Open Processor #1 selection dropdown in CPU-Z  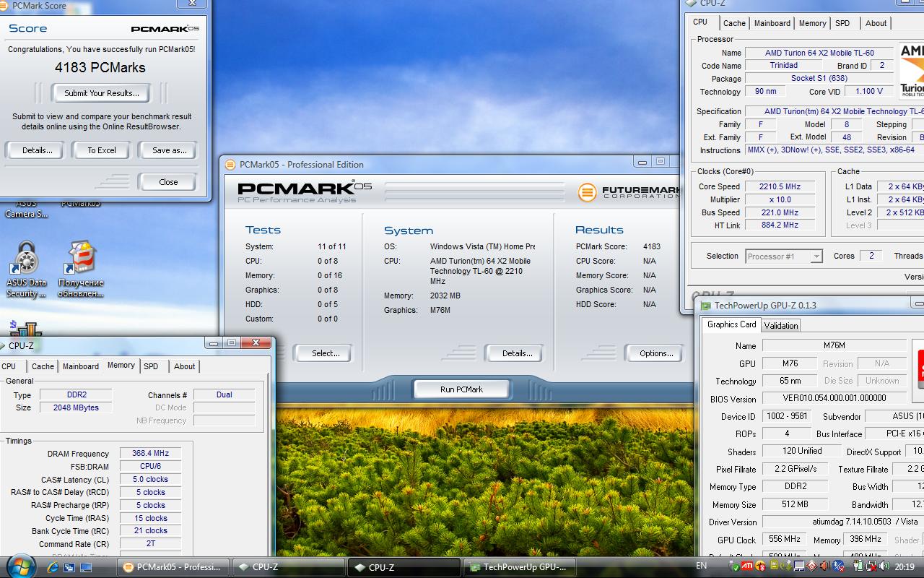pos(784,256)
